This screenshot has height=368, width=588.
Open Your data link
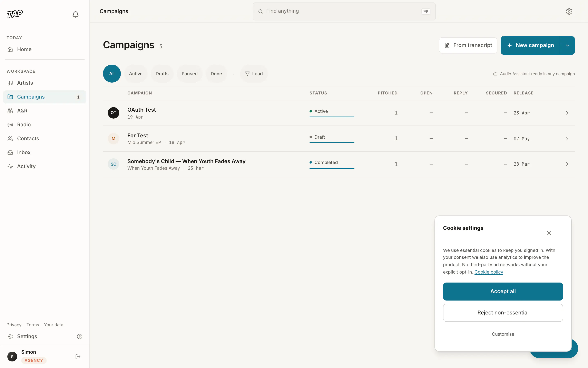coord(54,325)
